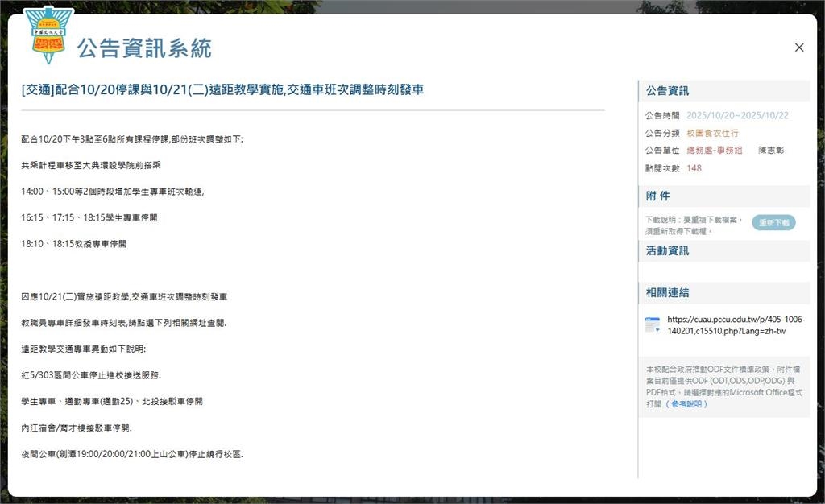
Task: Open the 校園食衣住行 category link
Action: [x=712, y=133]
